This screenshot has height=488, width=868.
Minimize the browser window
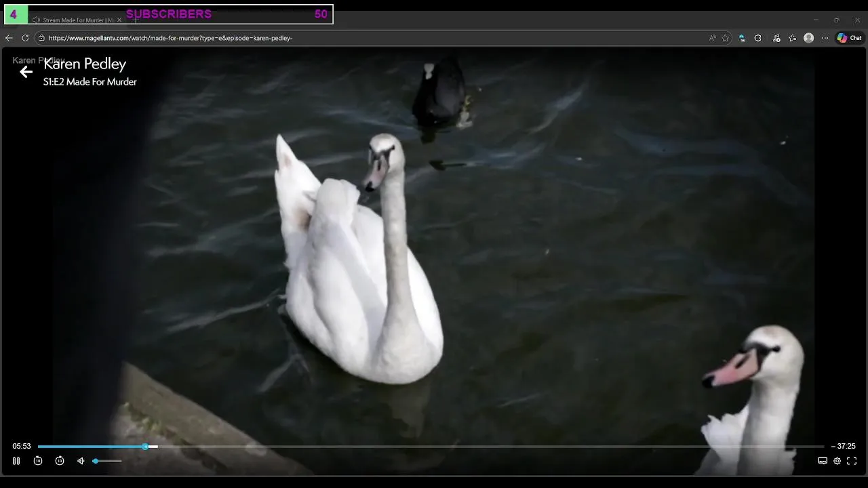[816, 20]
